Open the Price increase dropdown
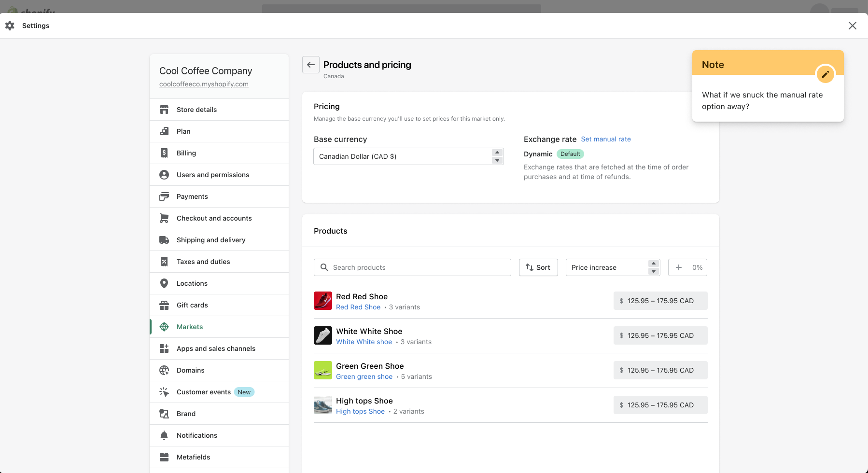Image resolution: width=868 pixels, height=473 pixels. pos(612,267)
